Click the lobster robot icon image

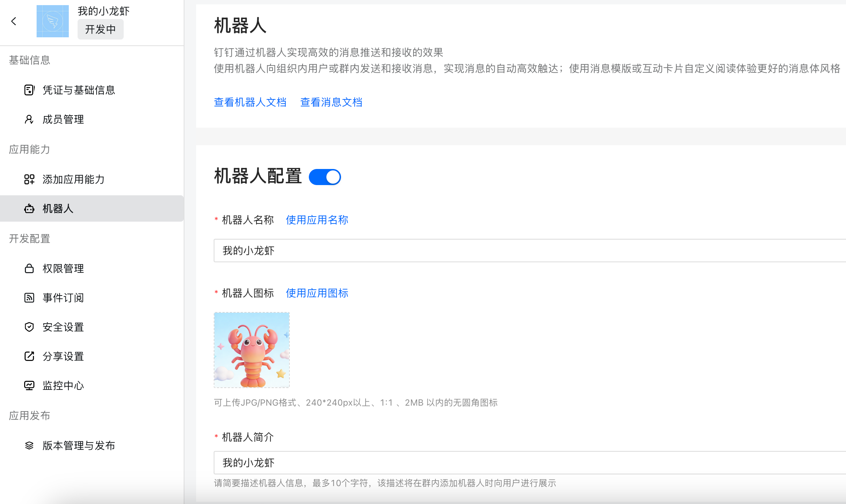click(252, 350)
